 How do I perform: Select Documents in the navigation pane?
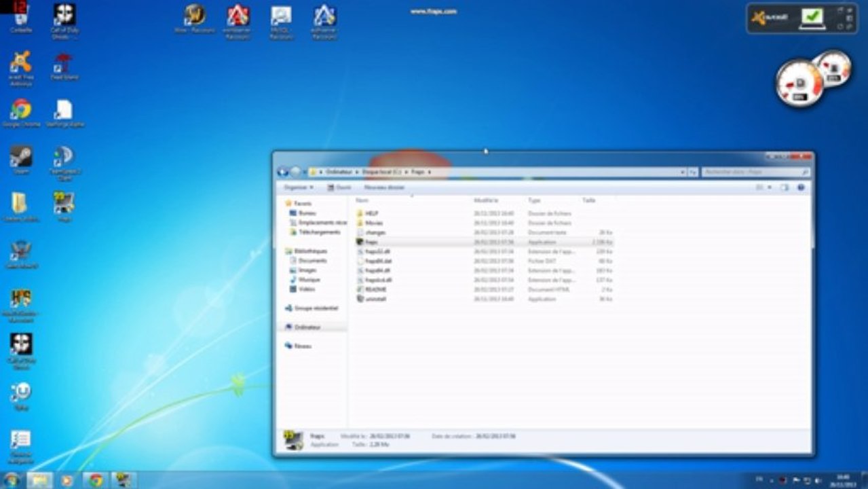point(308,260)
